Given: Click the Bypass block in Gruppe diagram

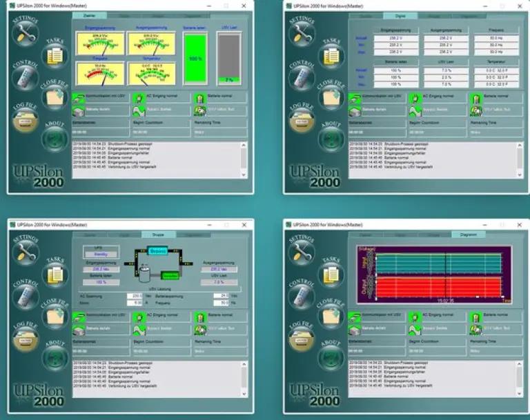Looking at the screenshot, I should click(158, 251).
